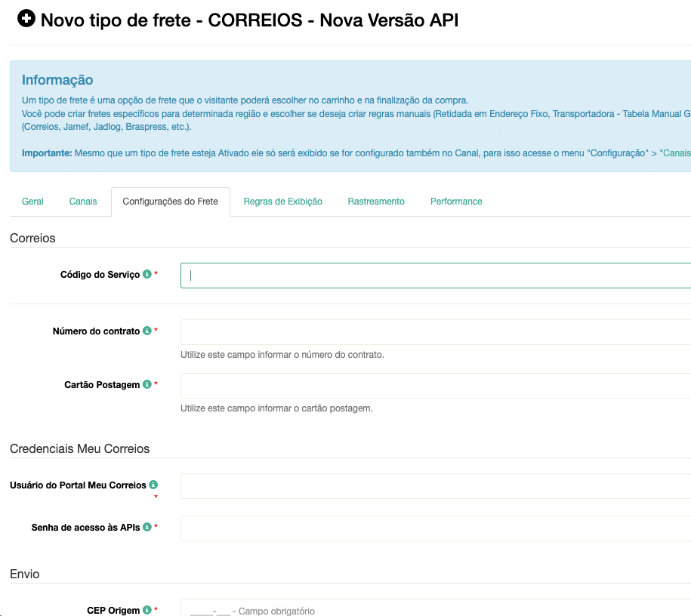Open info icon for Cartão Postagem
The height and width of the screenshot is (616, 691).
click(x=147, y=384)
